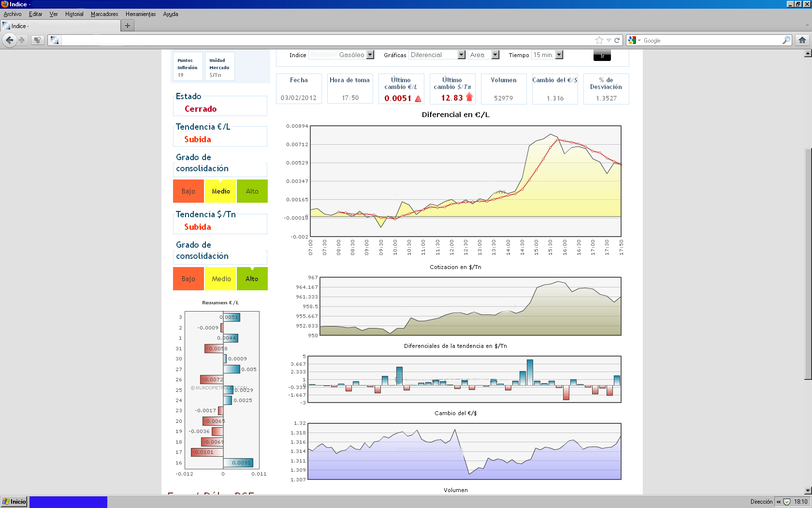
Task: Click the search magnifier icon
Action: 786,41
